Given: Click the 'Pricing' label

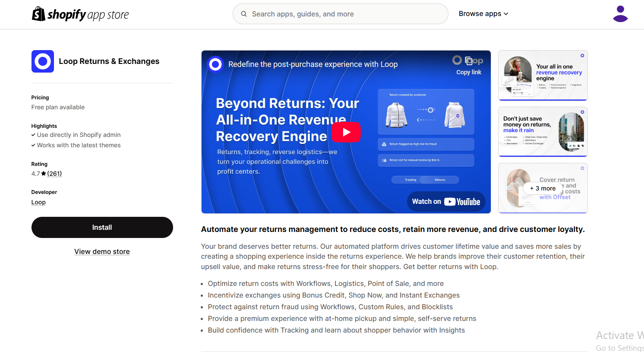Looking at the screenshot, I should point(40,98).
